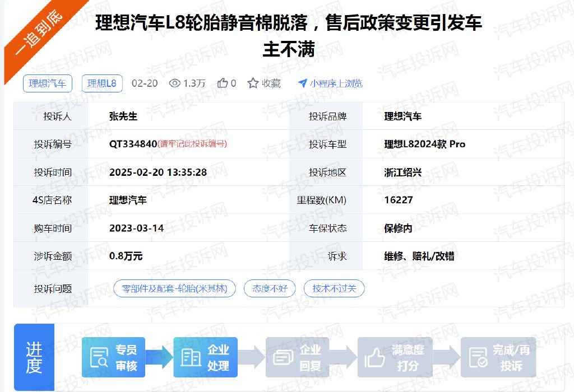This screenshot has height=392, width=574.
Task: Click complaint number QT334840
Action: click(x=133, y=144)
